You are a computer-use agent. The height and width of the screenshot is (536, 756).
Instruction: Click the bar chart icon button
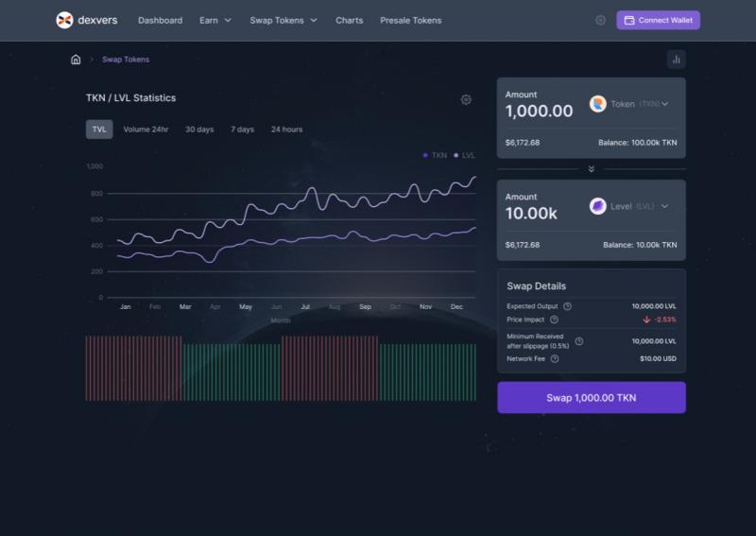click(x=676, y=60)
